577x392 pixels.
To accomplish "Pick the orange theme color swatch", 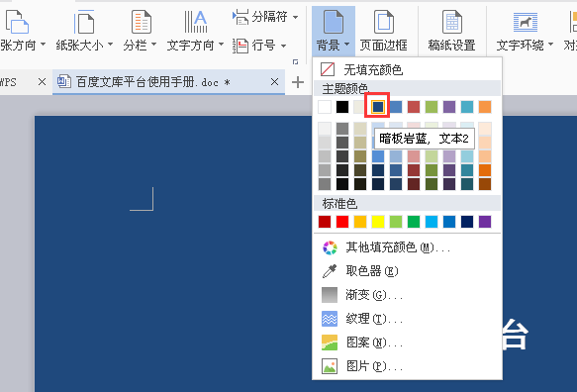I will [x=485, y=107].
